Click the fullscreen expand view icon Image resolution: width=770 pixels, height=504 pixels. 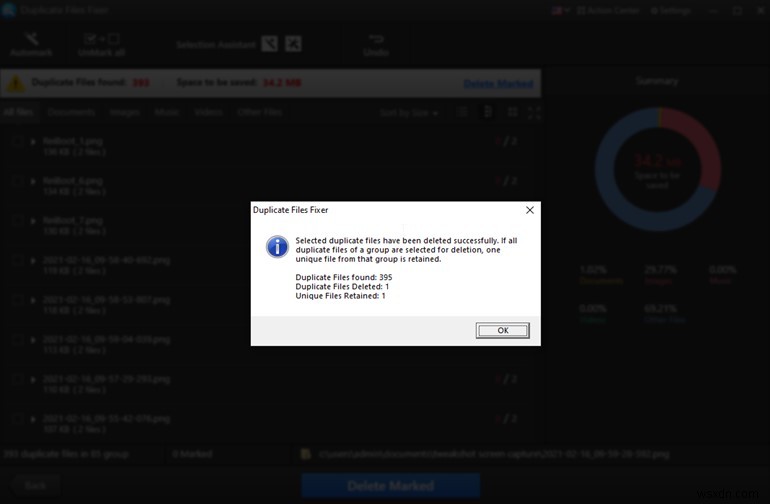534,113
